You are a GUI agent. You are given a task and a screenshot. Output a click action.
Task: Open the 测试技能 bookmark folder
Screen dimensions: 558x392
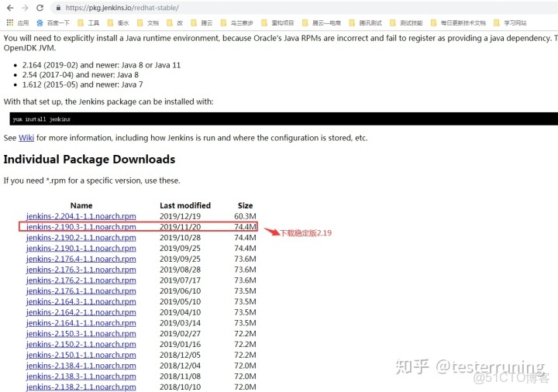[406, 22]
